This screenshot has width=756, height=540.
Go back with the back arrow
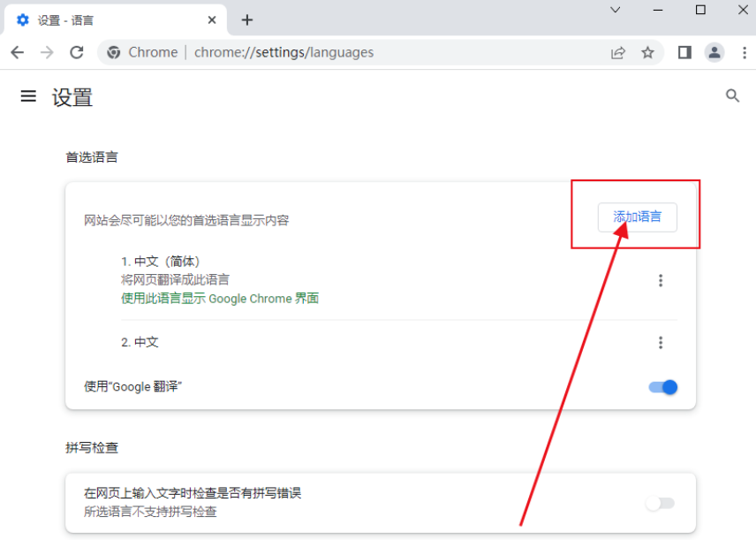(18, 52)
